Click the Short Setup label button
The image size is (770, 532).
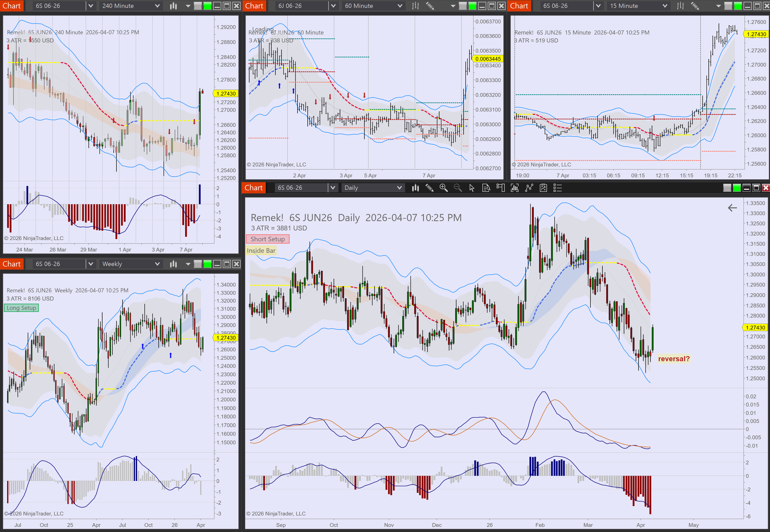[268, 239]
